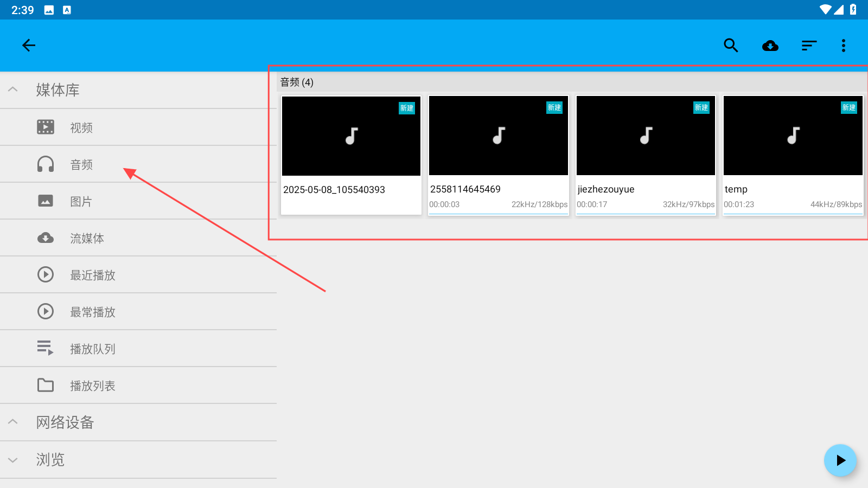Tap the blue floating play button
The image size is (868, 488).
tap(840, 460)
